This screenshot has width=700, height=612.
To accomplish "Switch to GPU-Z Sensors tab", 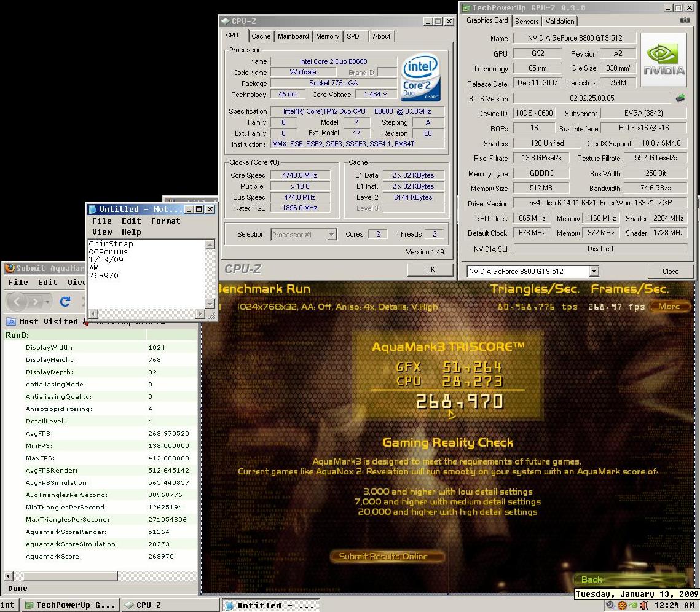I will (527, 21).
